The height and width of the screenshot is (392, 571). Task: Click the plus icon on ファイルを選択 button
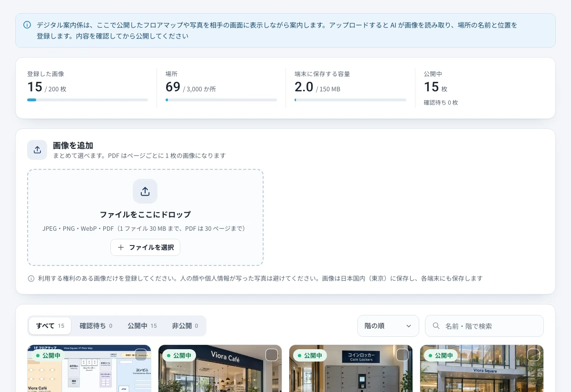coord(121,247)
